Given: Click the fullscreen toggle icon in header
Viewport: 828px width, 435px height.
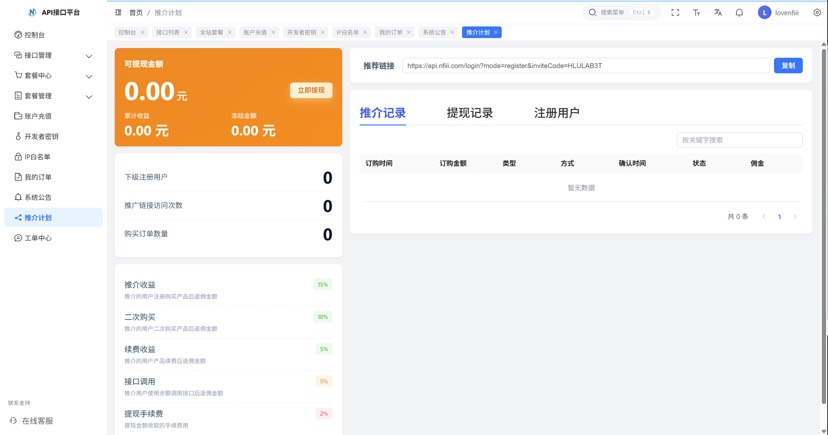Looking at the screenshot, I should click(x=675, y=13).
